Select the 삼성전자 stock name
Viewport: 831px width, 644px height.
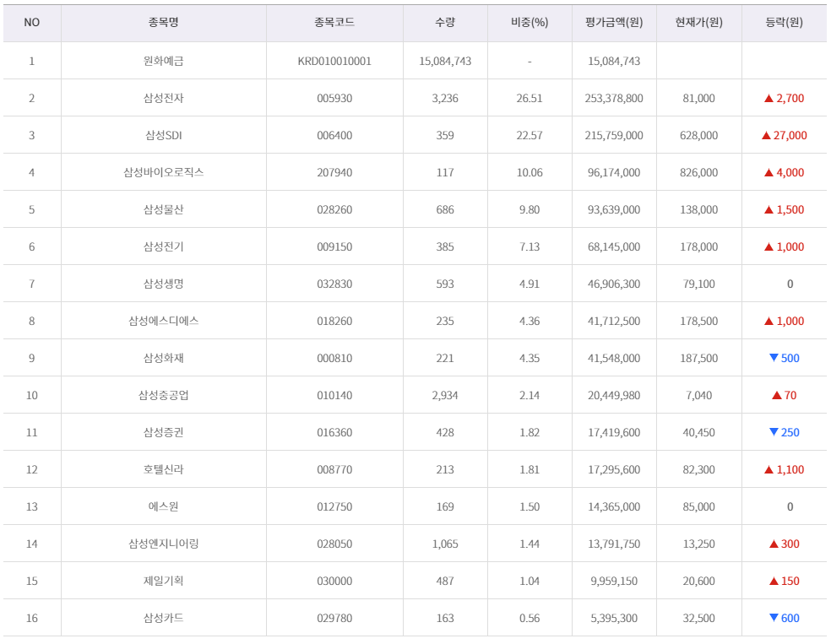coord(163,98)
